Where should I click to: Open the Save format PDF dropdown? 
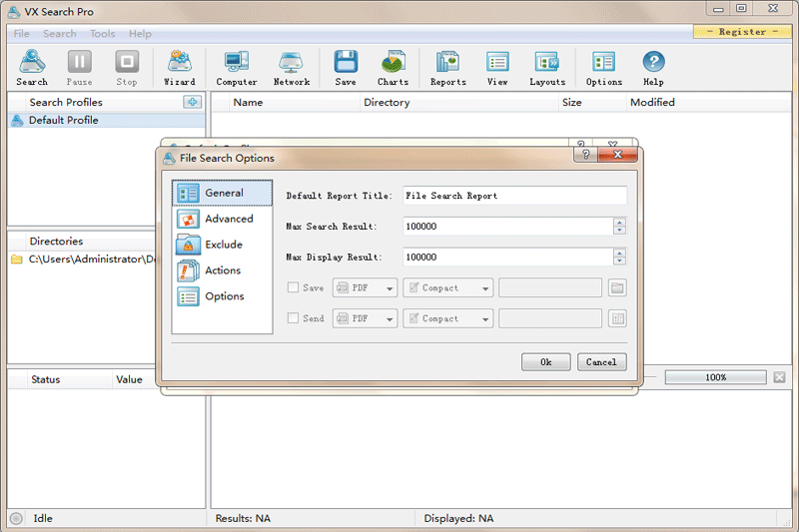tap(365, 288)
